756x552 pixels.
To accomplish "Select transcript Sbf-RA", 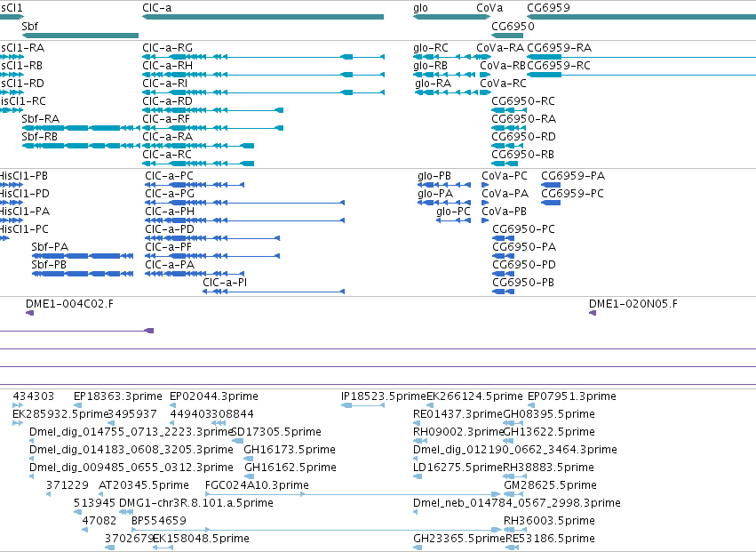I will [81, 128].
